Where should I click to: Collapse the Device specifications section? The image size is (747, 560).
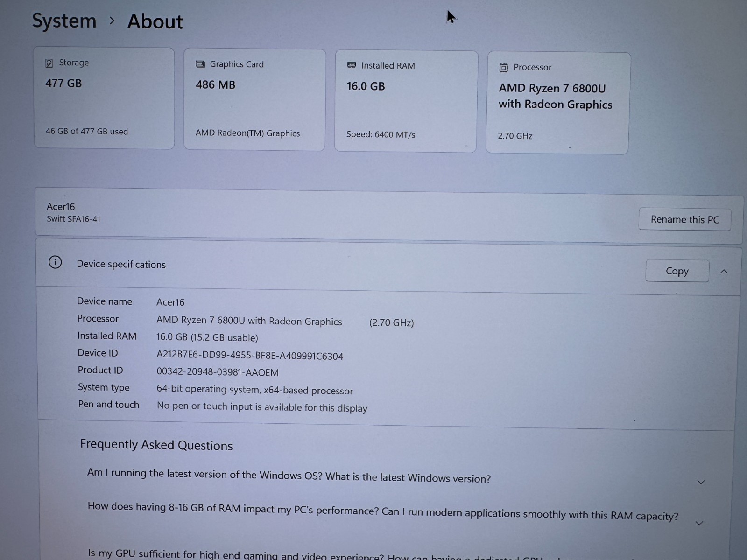pos(724,272)
